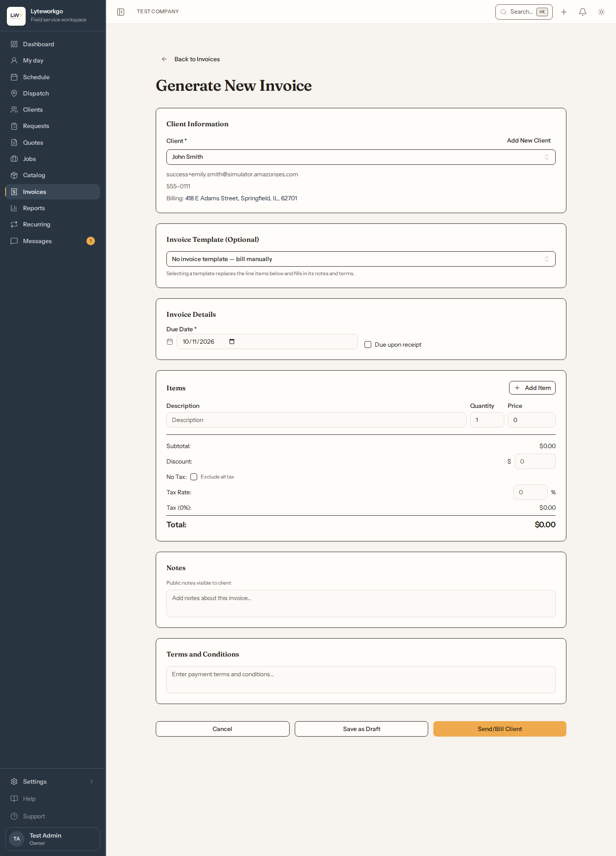Click the Dashboard grid icon

(14, 44)
